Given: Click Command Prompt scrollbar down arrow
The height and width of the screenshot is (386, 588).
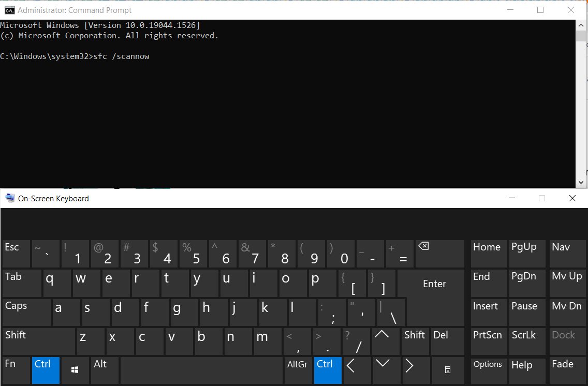Looking at the screenshot, I should click(581, 183).
